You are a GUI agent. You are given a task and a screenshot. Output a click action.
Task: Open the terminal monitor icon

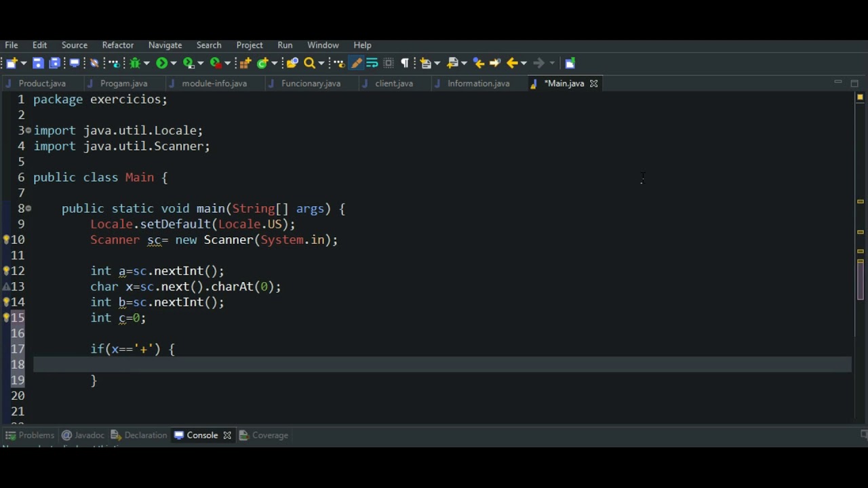point(75,63)
